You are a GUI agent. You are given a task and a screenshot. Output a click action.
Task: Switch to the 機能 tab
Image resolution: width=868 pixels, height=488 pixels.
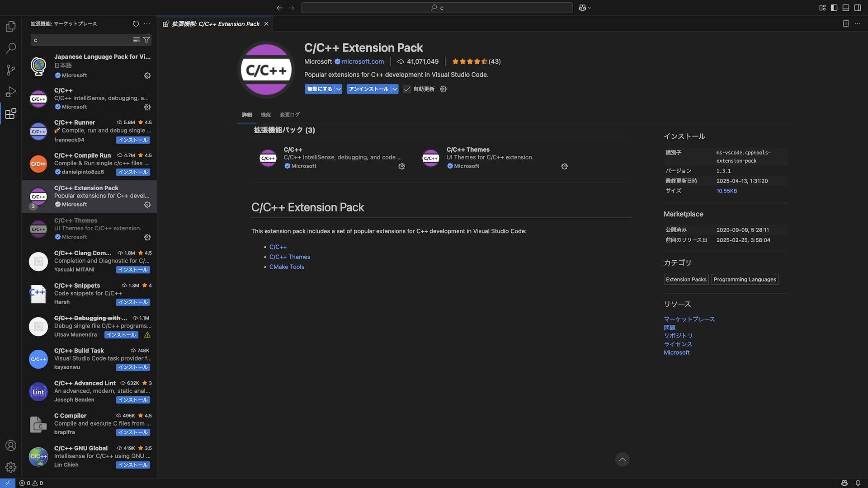pyautogui.click(x=266, y=115)
